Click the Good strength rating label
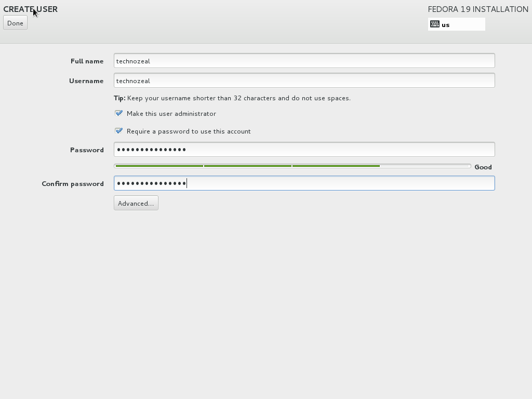532x399 pixels. 483,167
